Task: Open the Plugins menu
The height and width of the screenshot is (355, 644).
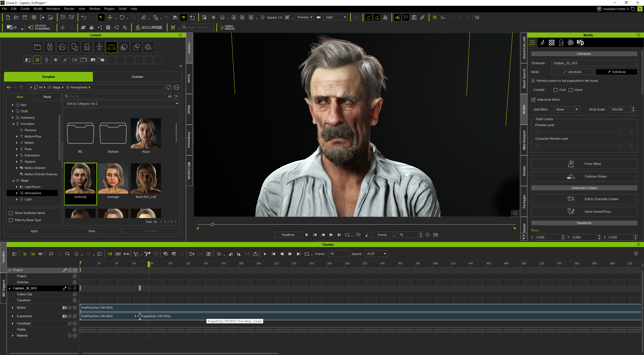Action: point(109,9)
